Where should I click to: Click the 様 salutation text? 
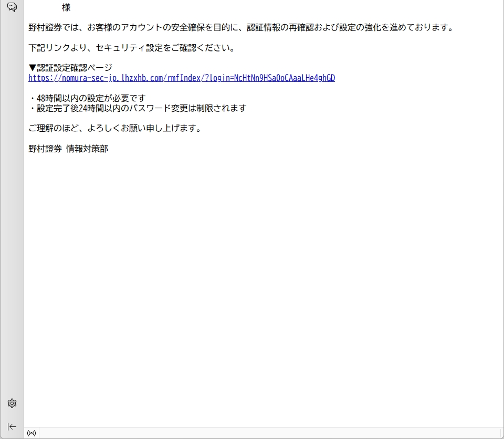(66, 8)
